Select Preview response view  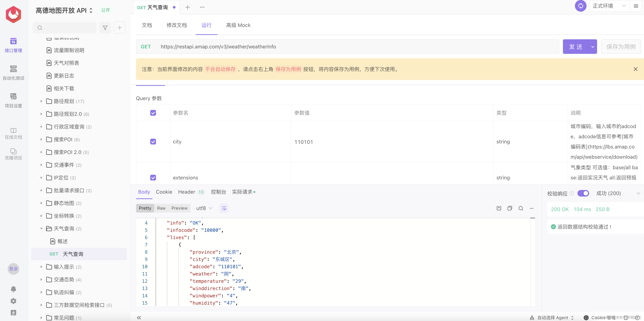click(179, 208)
